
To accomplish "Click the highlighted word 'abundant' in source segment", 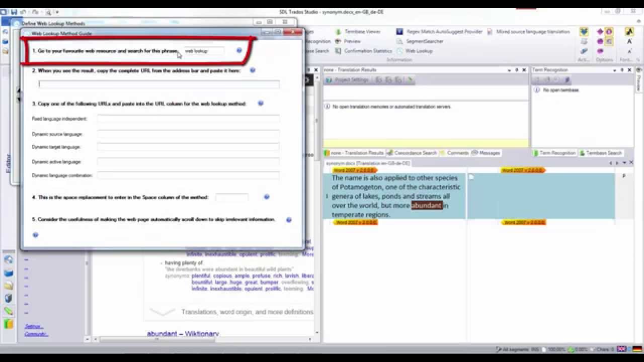I will pyautogui.click(x=426, y=205).
